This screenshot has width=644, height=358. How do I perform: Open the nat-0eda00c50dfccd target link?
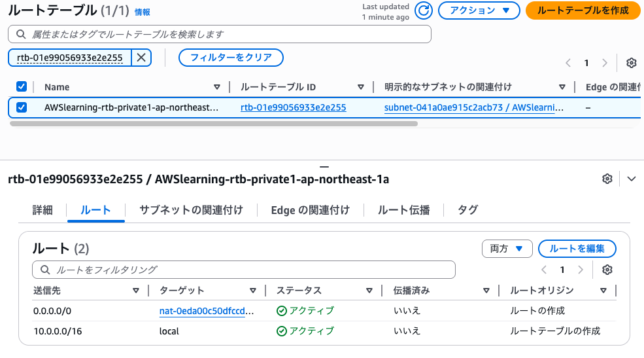(x=207, y=311)
